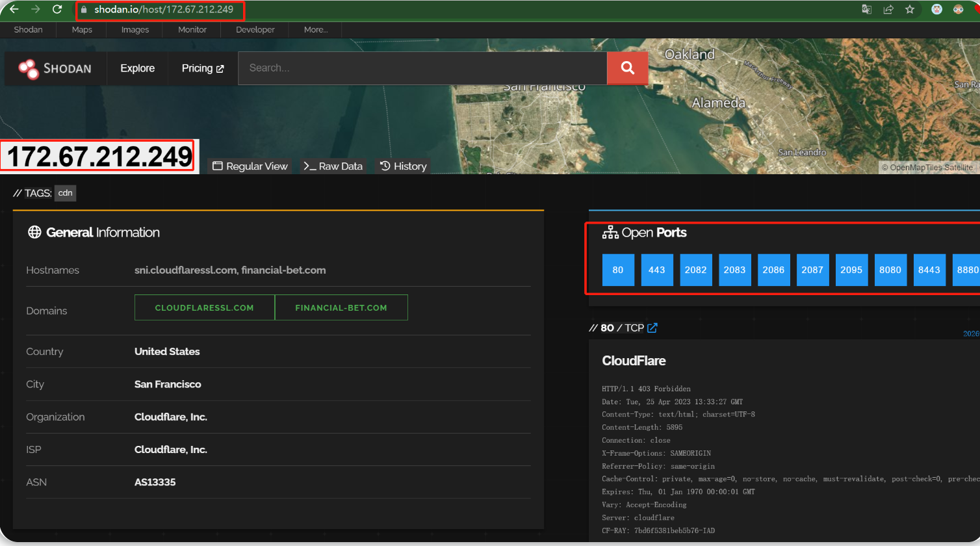This screenshot has height=546, width=980.
Task: Open the FINANCIAL-BET.COM domain button
Action: click(341, 307)
